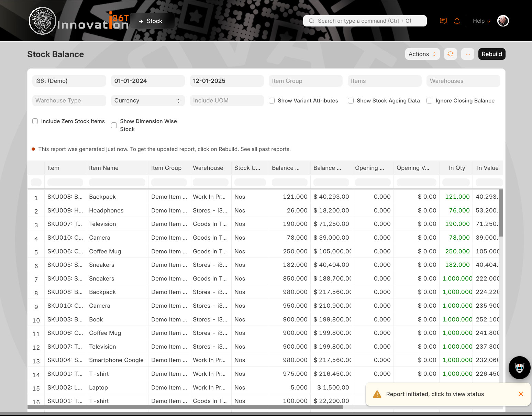Open the notifications bell
The height and width of the screenshot is (416, 532).
click(457, 21)
